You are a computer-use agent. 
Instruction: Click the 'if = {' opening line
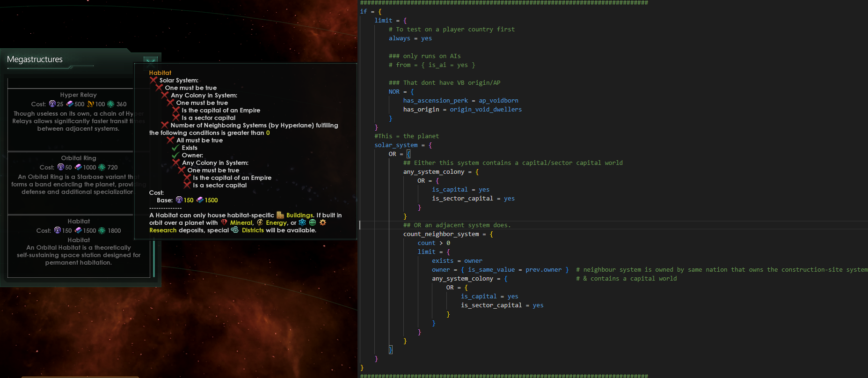371,11
